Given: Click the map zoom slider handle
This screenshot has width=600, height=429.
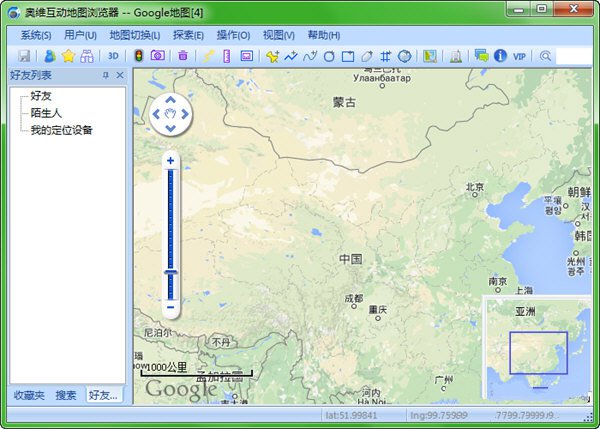Looking at the screenshot, I should [x=171, y=272].
